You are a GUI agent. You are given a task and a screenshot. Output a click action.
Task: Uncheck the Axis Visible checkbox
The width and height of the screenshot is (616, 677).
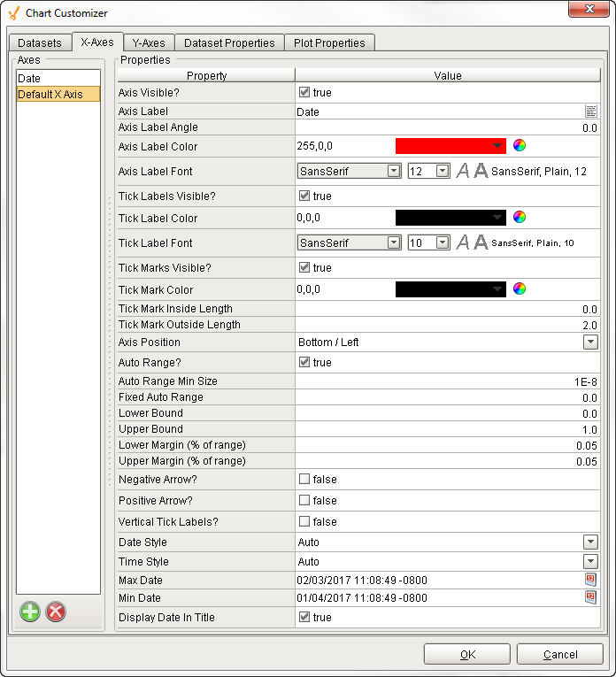point(304,92)
